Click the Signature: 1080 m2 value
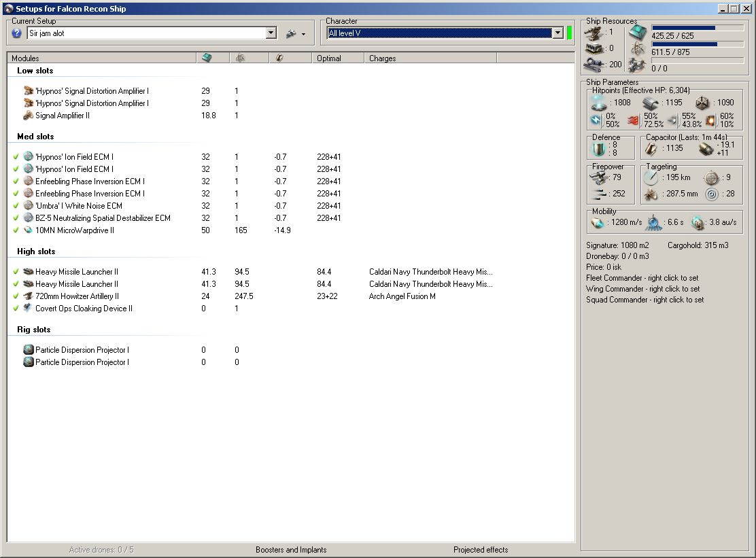 click(617, 245)
